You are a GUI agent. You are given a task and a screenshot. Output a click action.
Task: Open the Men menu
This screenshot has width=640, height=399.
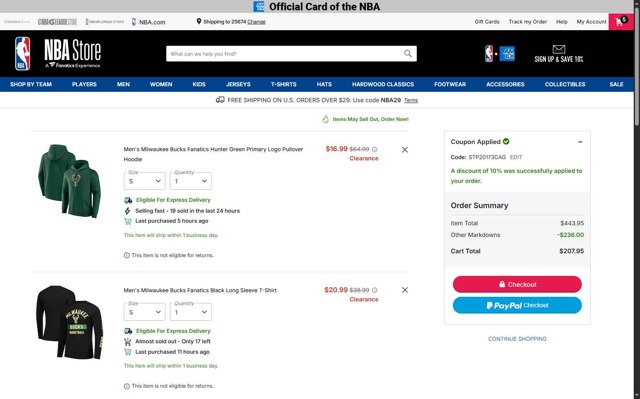click(x=123, y=84)
